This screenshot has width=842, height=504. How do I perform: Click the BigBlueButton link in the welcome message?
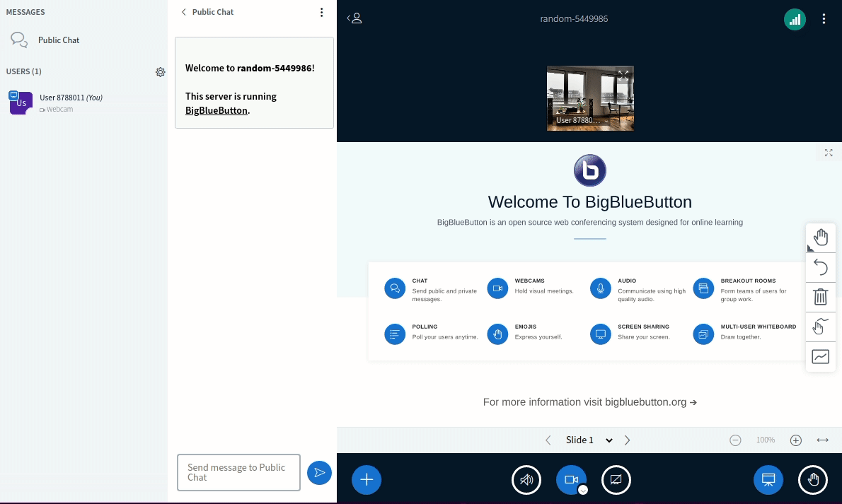pyautogui.click(x=216, y=110)
